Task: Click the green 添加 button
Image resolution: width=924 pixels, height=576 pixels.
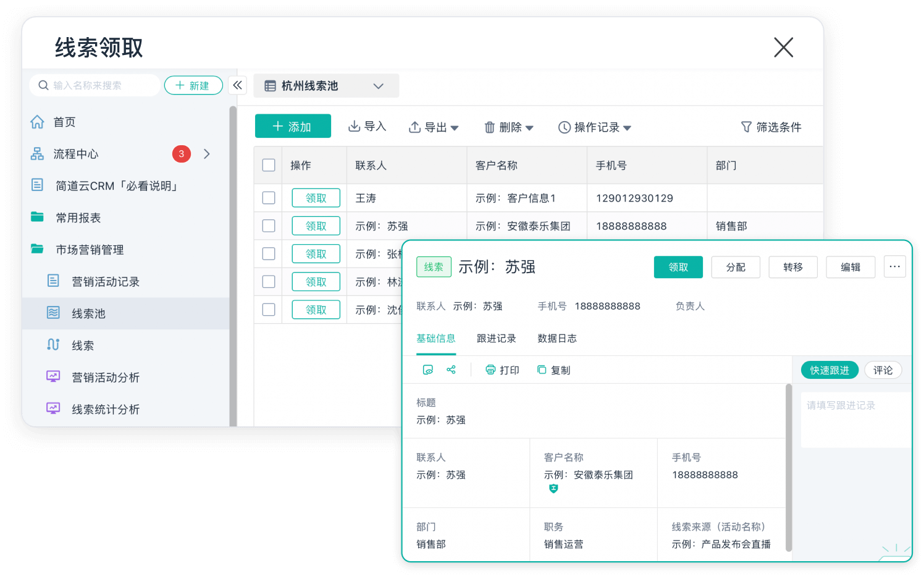Action: [293, 126]
